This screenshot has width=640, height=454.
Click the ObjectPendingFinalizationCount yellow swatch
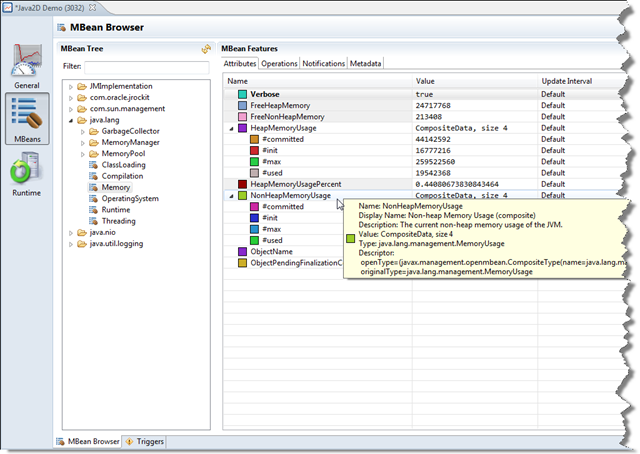pyautogui.click(x=242, y=263)
